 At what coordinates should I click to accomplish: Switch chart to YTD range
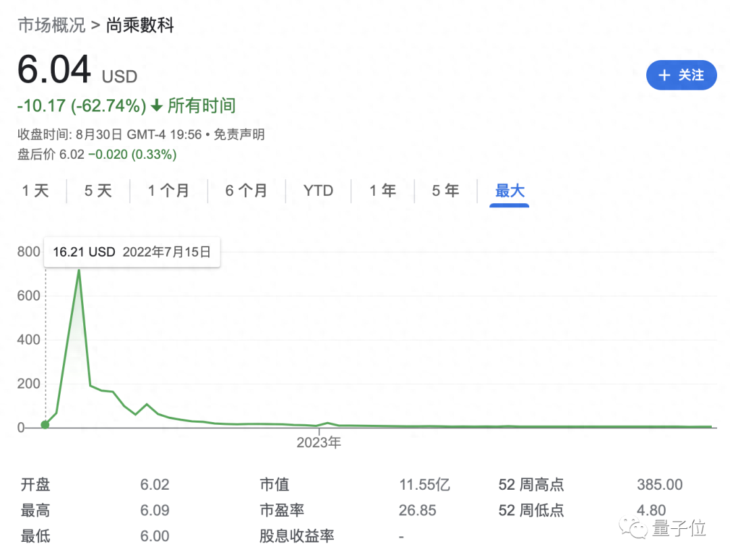(318, 191)
